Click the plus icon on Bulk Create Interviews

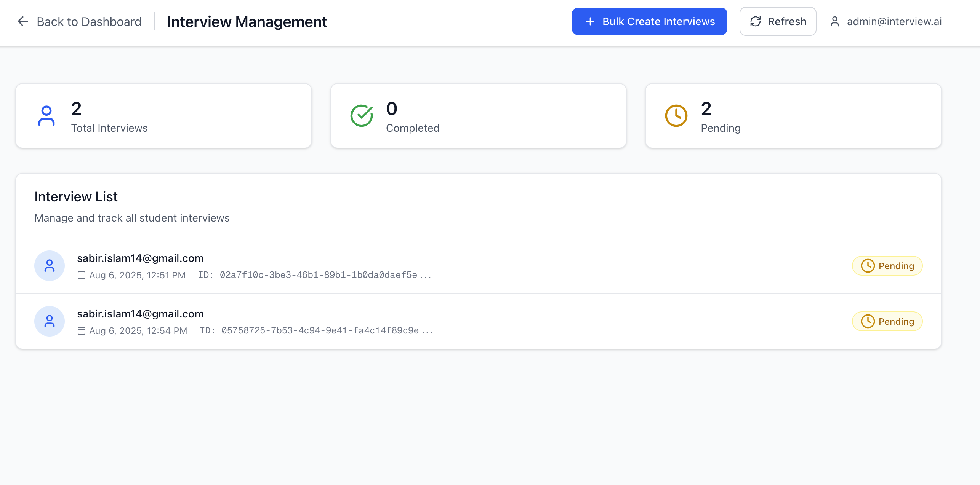tap(590, 21)
